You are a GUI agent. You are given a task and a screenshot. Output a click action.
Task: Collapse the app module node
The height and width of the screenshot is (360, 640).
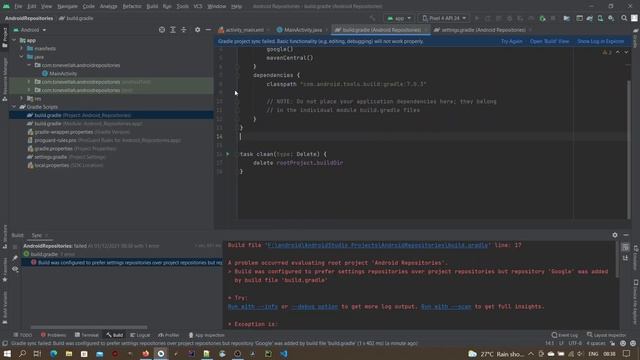tap(15, 40)
